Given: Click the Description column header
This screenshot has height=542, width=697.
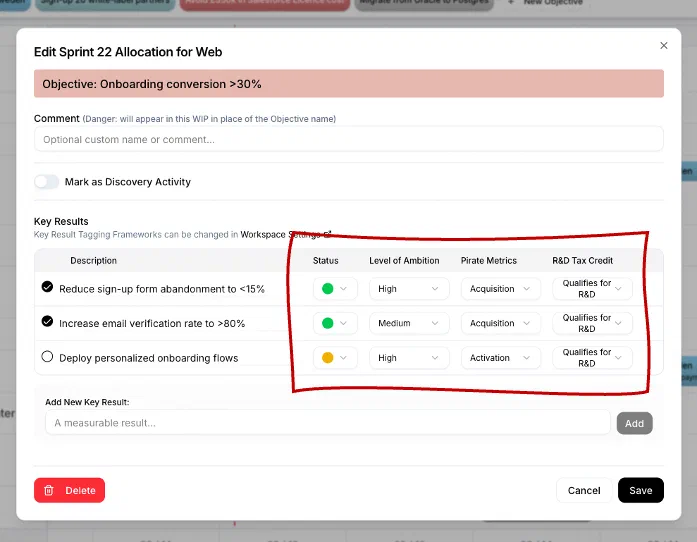Looking at the screenshot, I should [x=93, y=261].
